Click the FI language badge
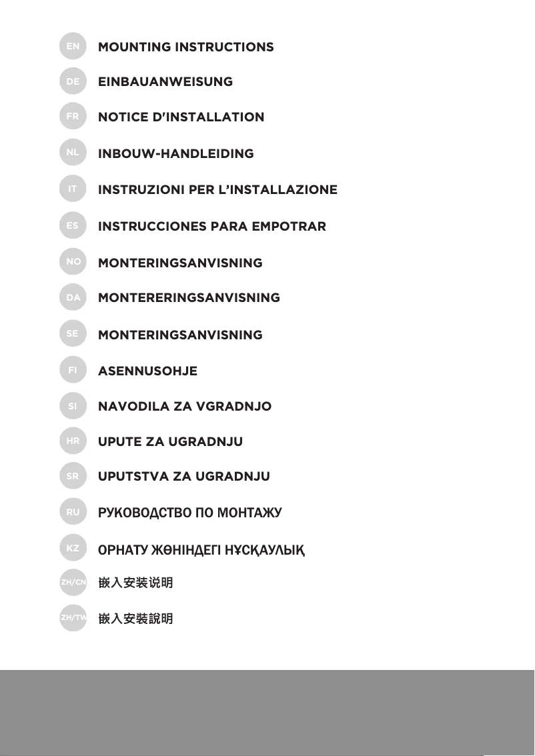The width and height of the screenshot is (535, 756). (73, 370)
